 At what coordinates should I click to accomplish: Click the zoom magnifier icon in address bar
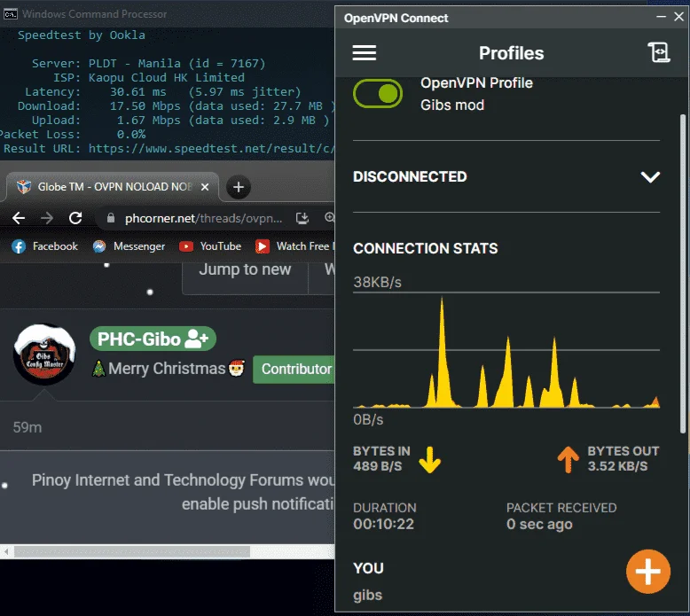[329, 217]
